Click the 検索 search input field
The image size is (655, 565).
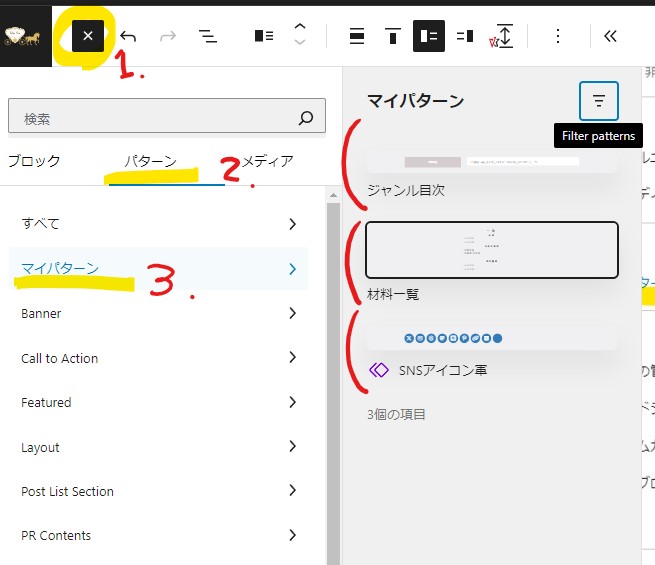tap(157, 118)
